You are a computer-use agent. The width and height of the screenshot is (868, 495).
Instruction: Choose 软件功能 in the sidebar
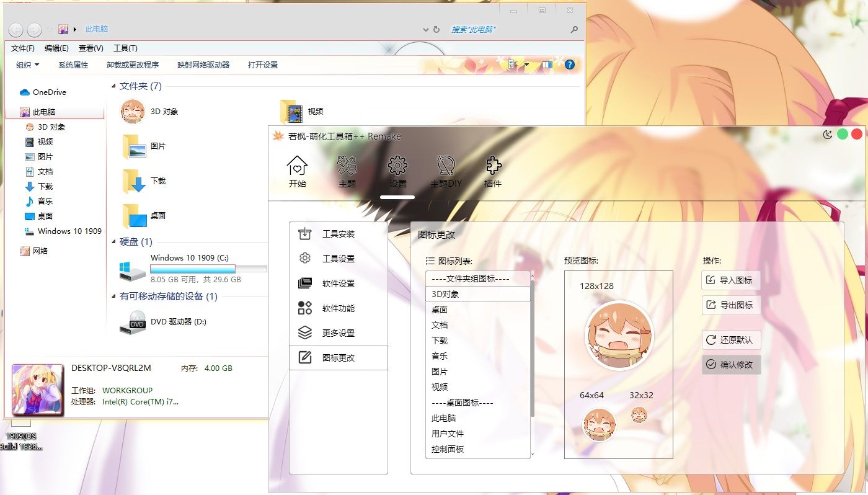click(339, 308)
